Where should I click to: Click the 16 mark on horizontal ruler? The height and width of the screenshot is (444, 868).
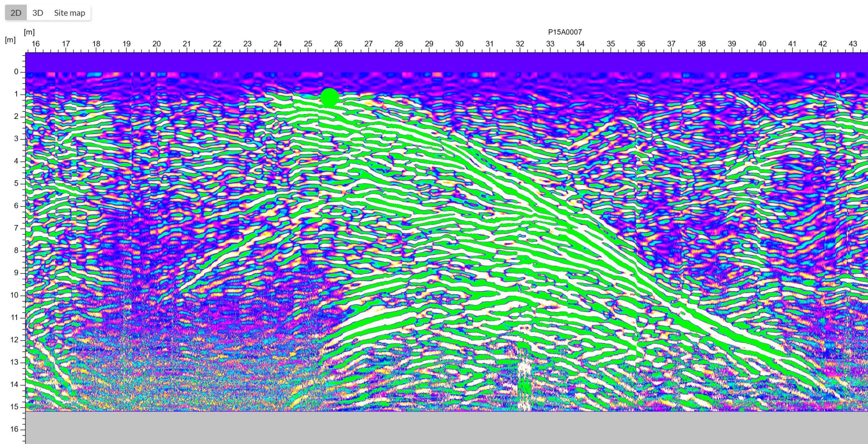[36, 44]
